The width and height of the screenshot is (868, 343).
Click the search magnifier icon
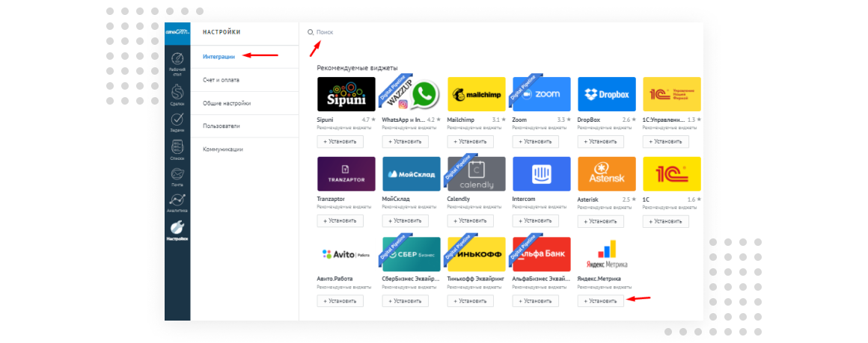click(x=311, y=32)
